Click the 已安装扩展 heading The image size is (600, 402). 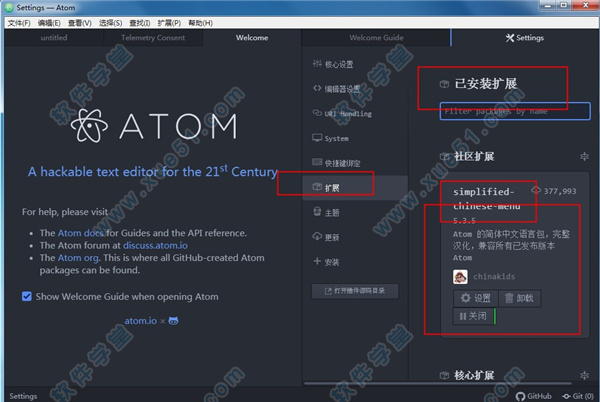tap(486, 84)
